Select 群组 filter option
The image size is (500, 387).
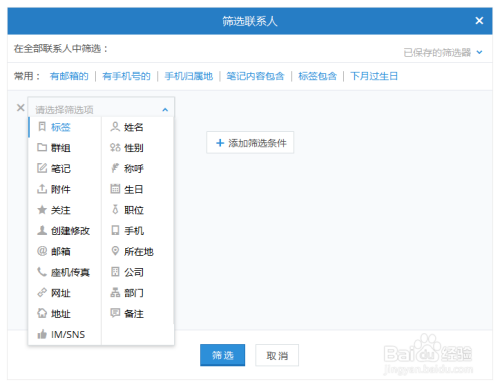tap(65, 148)
